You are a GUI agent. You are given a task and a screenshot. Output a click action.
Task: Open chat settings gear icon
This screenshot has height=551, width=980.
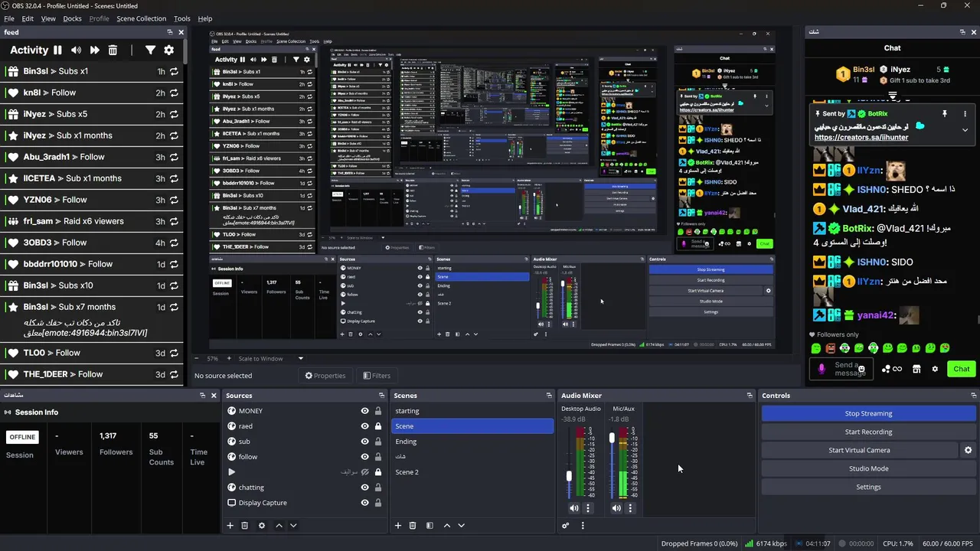(934, 369)
